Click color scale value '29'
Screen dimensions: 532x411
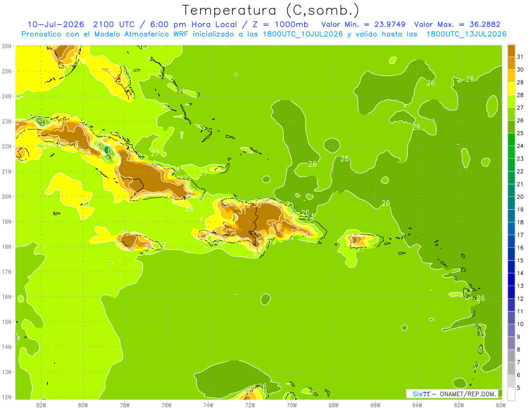[x=520, y=82]
